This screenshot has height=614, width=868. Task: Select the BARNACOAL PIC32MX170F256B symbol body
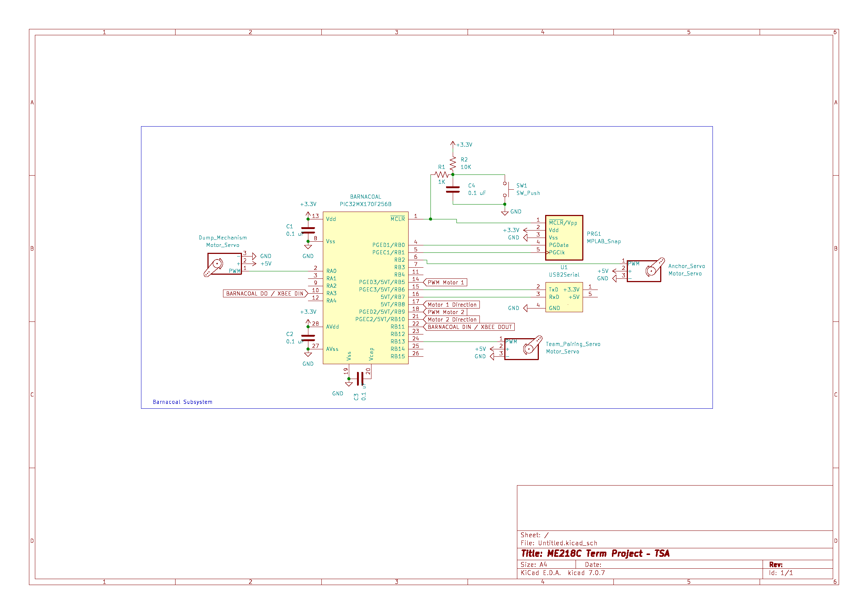tap(365, 287)
